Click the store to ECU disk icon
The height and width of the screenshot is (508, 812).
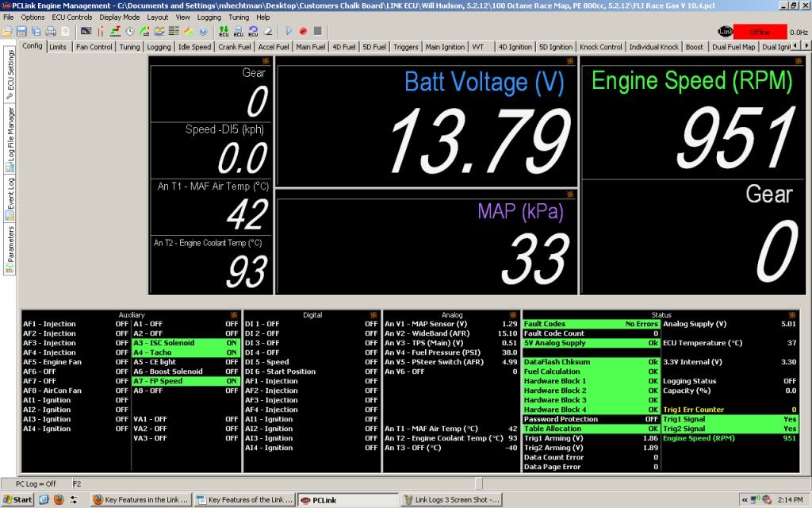(238, 32)
